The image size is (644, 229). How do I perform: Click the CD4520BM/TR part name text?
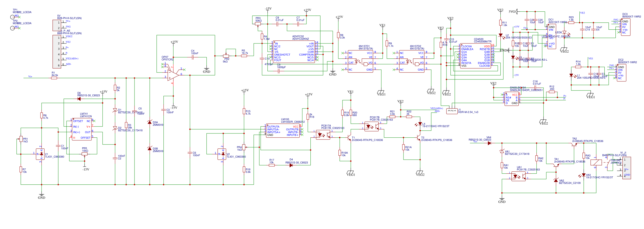coord(483,42)
